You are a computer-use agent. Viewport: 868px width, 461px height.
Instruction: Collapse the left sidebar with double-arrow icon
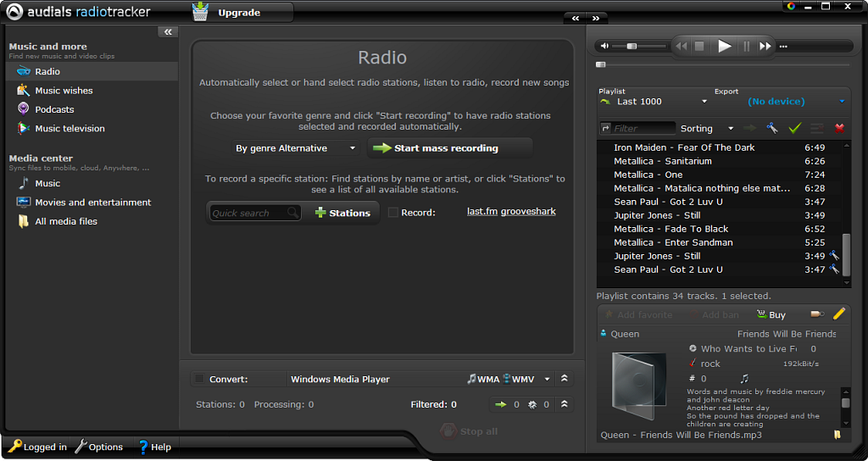[168, 32]
